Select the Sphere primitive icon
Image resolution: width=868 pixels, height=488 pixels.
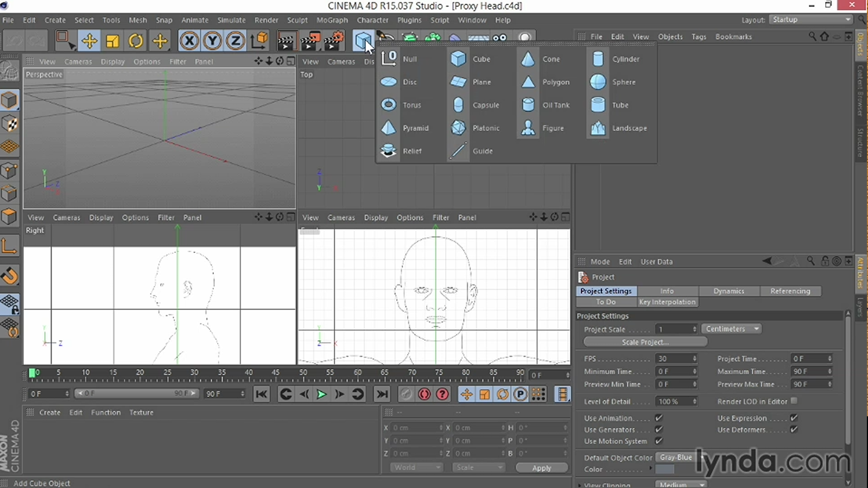pos(598,82)
